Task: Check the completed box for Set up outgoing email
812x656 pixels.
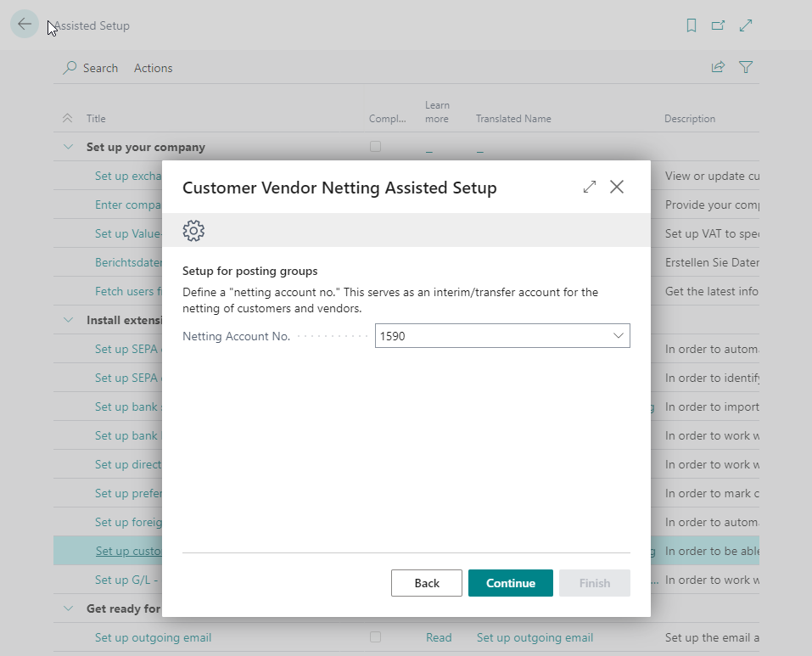Action: pyautogui.click(x=375, y=637)
